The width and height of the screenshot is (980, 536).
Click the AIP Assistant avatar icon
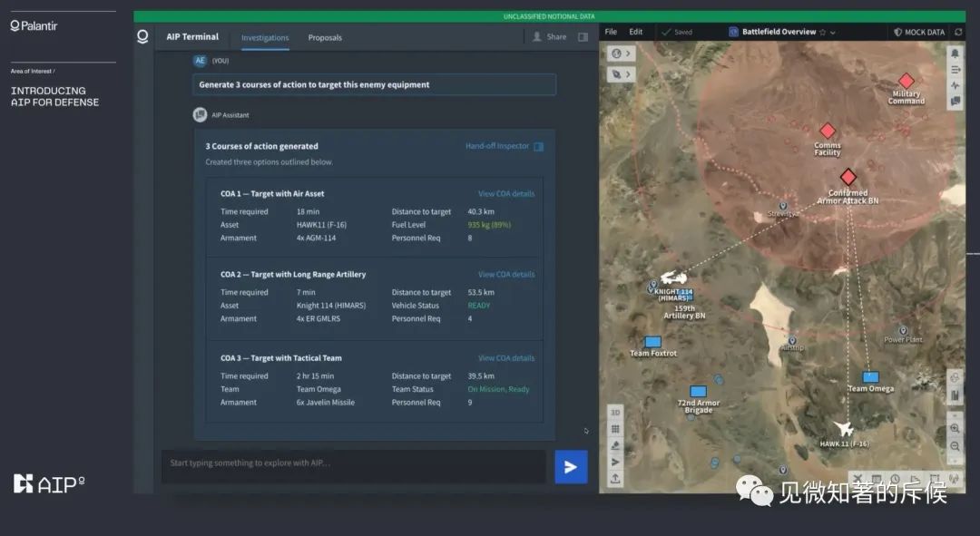200,115
